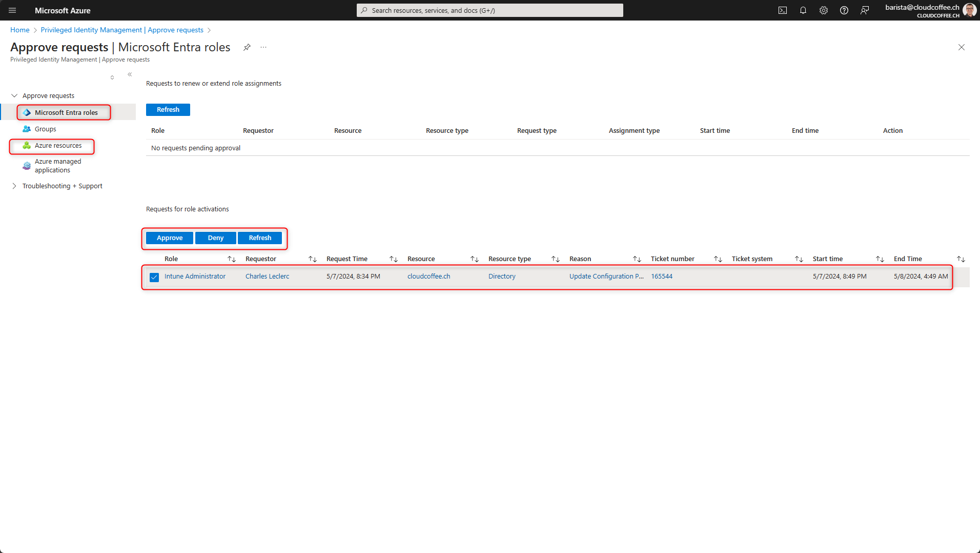Open Cloud Shell from the top bar

pos(783,10)
